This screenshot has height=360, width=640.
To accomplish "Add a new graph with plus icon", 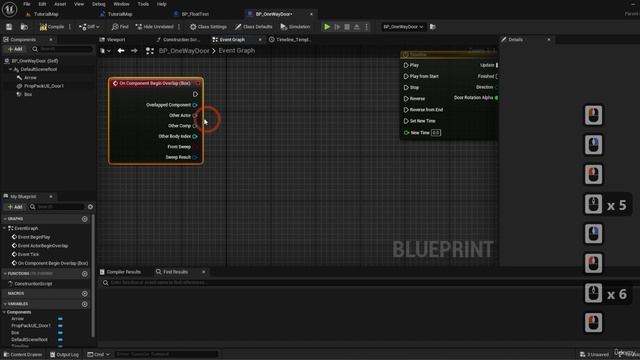I will [x=84, y=219].
